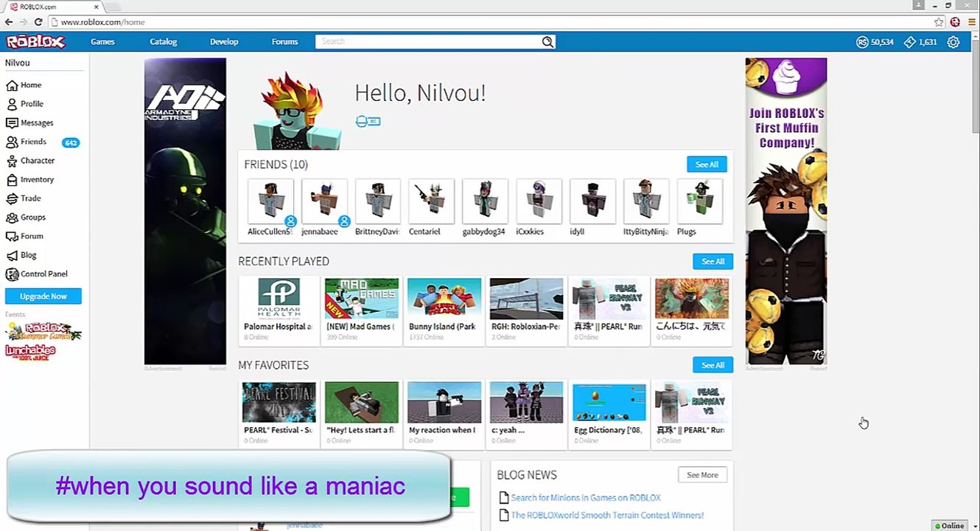This screenshot has height=531, width=980.
Task: Open the Palomar Hospital game card
Action: [279, 310]
